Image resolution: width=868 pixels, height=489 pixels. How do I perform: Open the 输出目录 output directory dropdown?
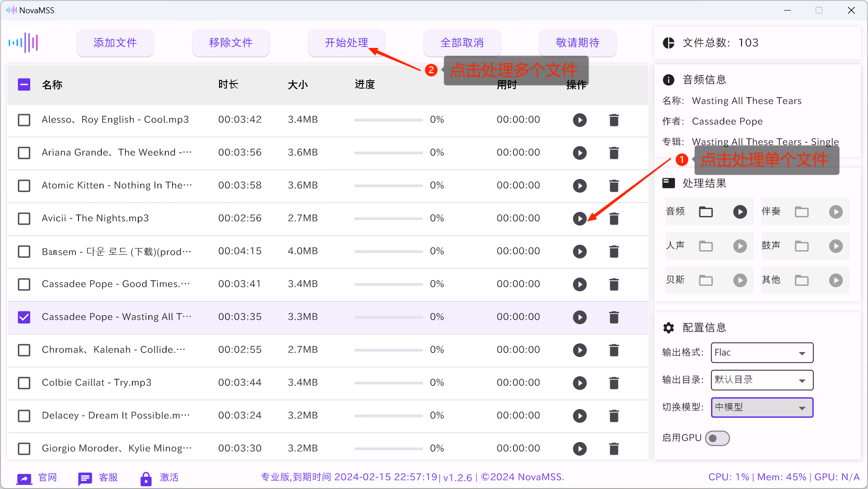point(762,380)
